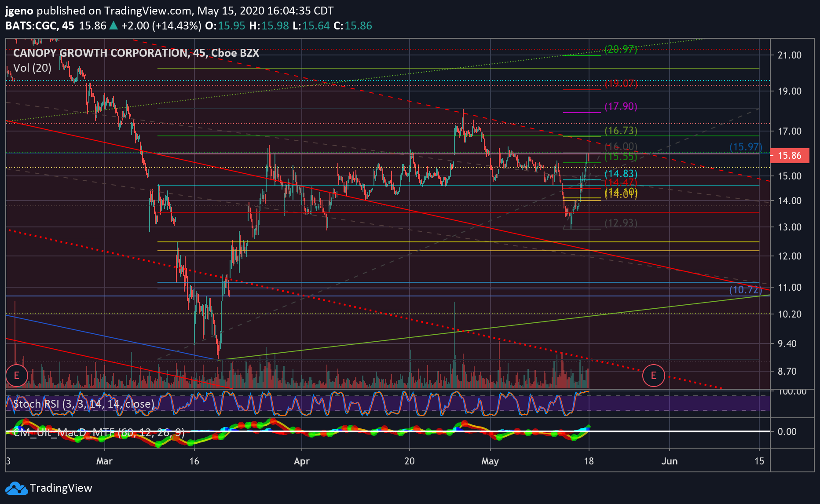Click the 0.00 MACD axis label
Viewport: 820px width, 504px height.
pyautogui.click(x=787, y=431)
